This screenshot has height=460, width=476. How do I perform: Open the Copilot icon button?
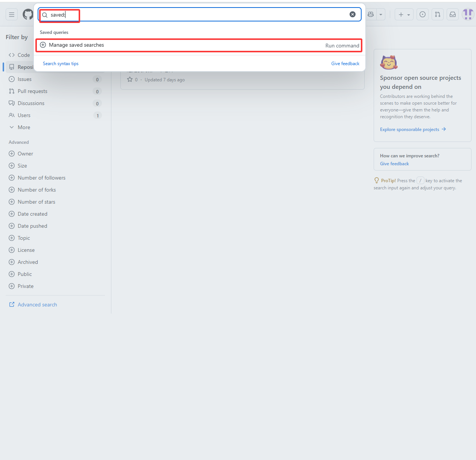371,14
